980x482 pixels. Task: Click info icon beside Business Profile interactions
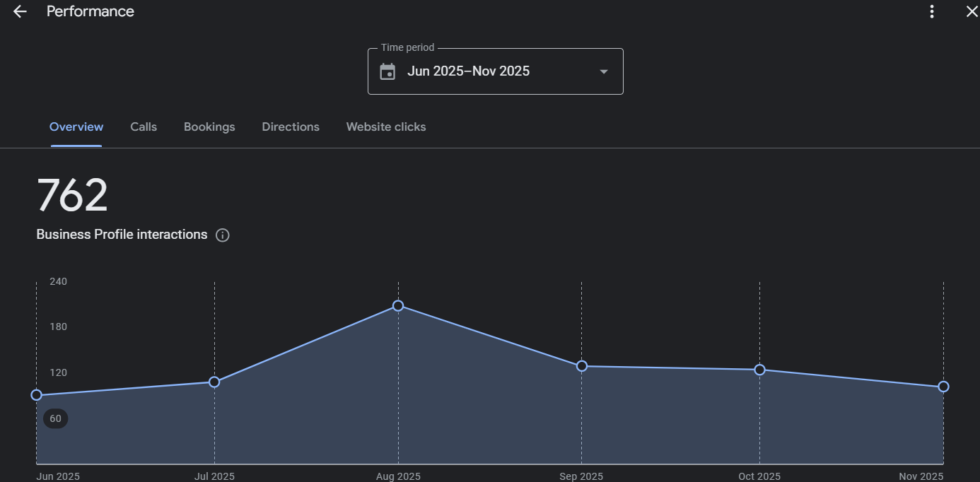[x=222, y=235]
